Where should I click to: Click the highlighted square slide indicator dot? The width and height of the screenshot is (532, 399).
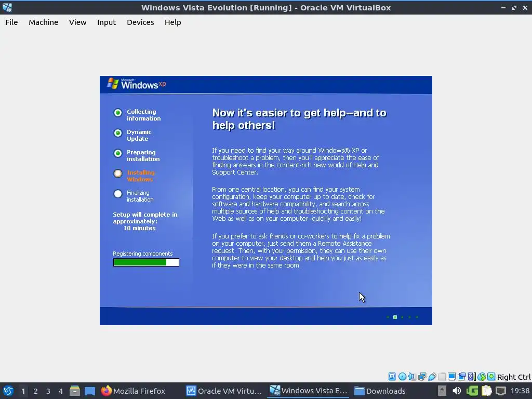395,317
